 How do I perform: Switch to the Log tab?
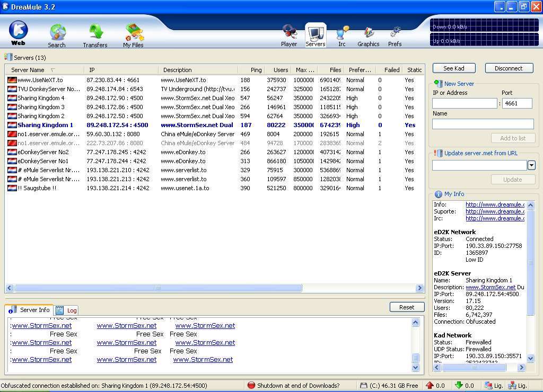66,310
